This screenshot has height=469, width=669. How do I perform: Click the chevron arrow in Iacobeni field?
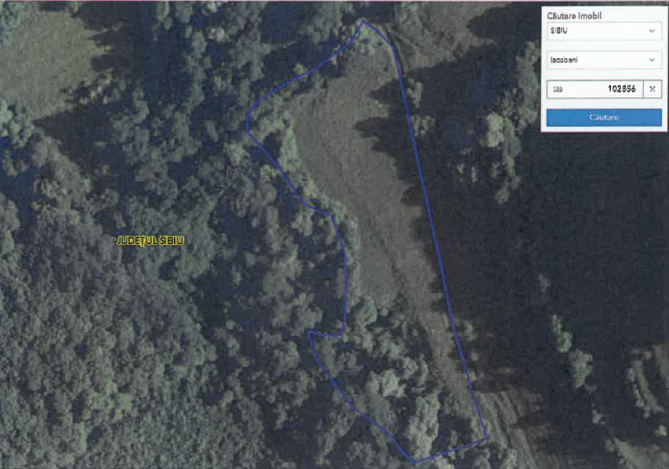click(x=652, y=60)
